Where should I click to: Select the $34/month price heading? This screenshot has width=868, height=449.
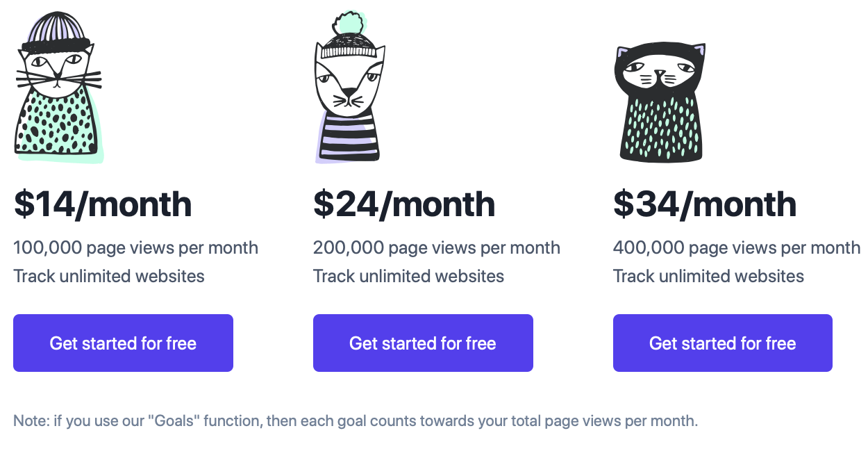705,204
